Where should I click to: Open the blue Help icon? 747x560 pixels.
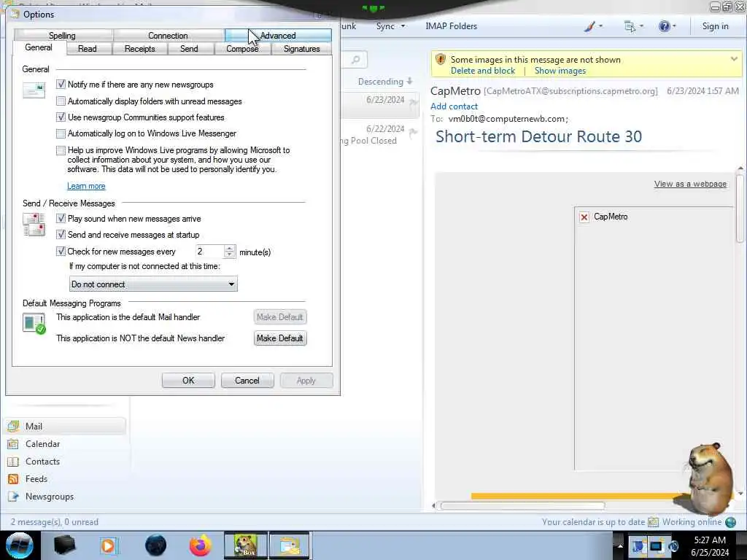[664, 26]
